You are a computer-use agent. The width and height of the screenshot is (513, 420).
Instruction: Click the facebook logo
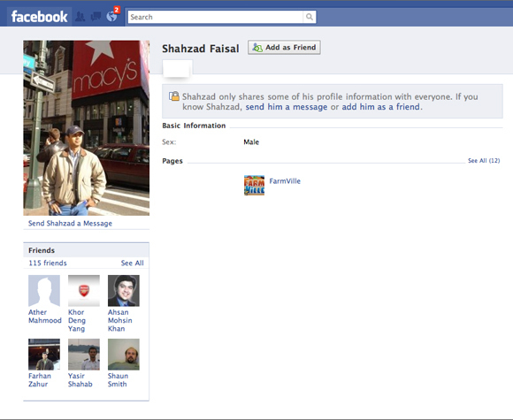(39, 17)
